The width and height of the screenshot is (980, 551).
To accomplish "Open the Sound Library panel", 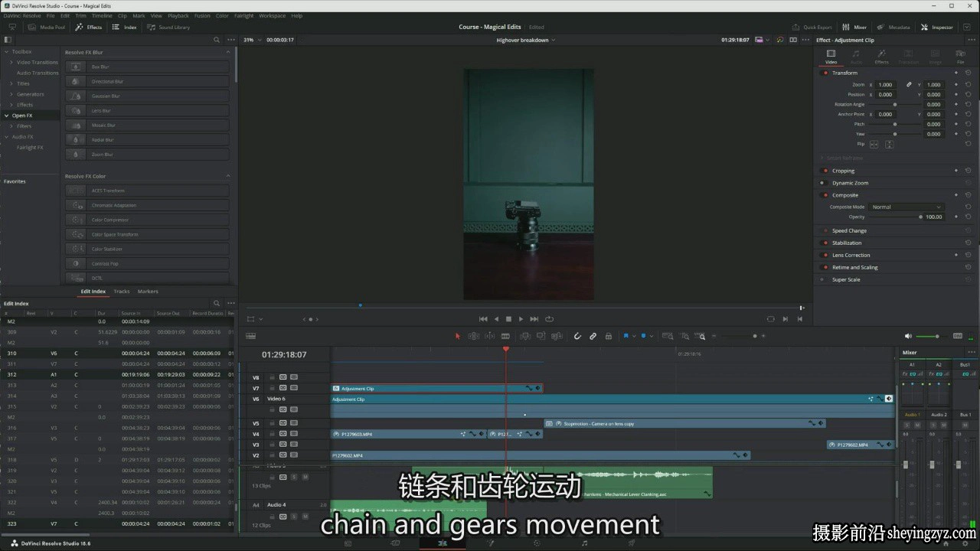I will (x=168, y=27).
